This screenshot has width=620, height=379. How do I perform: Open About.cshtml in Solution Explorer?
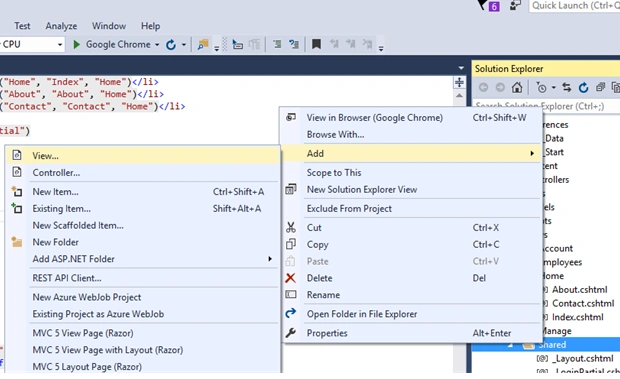point(579,290)
